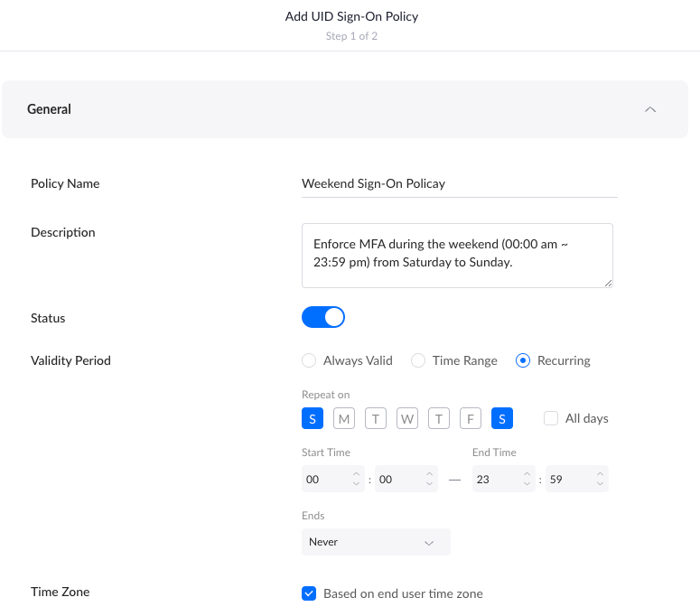Image resolution: width=700 pixels, height=616 pixels.
Task: Enable Wednesday in Repeat on days
Action: 407,418
